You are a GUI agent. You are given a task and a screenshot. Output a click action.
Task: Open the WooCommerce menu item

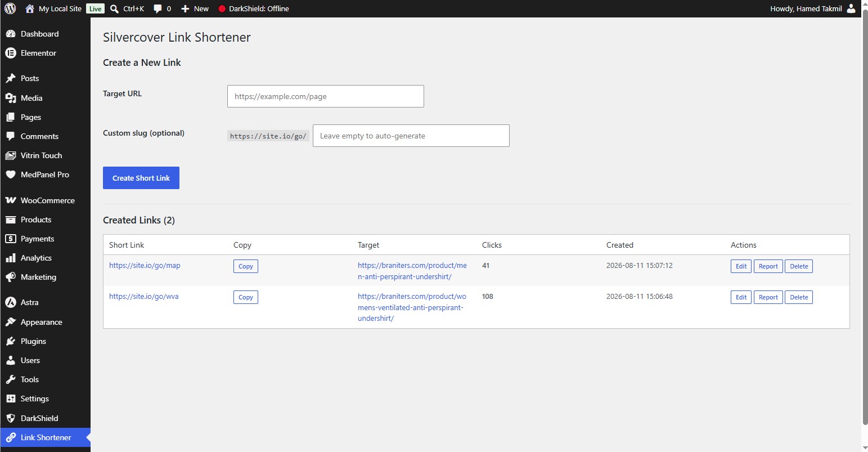click(x=45, y=200)
